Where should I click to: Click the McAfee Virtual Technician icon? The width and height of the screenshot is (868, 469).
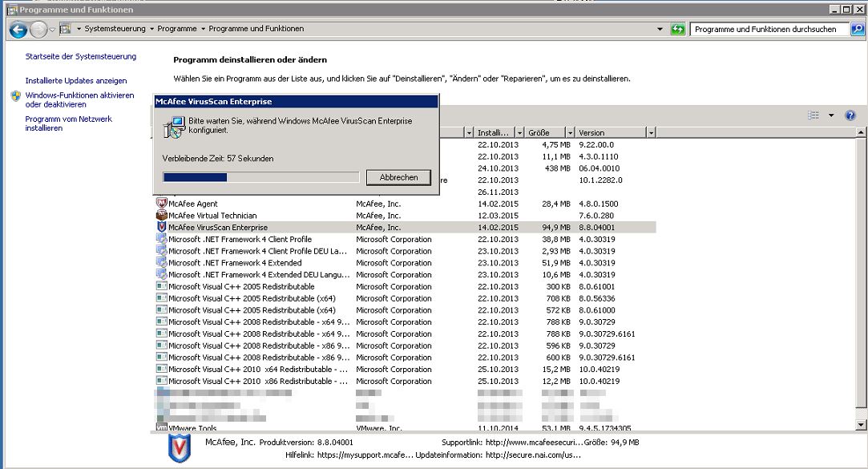162,215
